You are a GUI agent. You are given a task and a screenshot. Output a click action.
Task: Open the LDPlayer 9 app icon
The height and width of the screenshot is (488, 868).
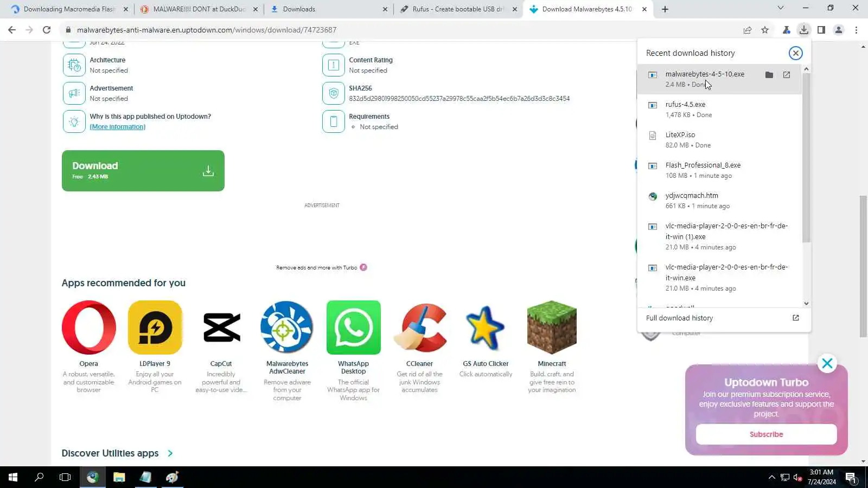pyautogui.click(x=155, y=328)
